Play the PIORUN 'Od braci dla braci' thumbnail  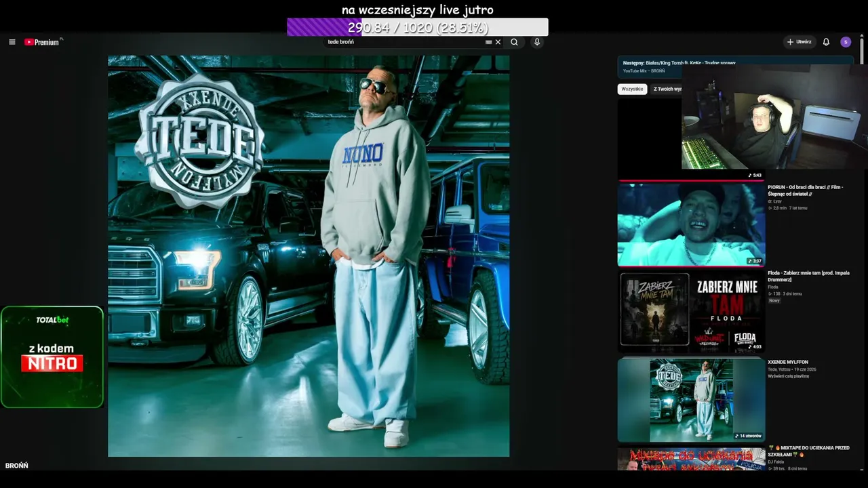coord(691,224)
